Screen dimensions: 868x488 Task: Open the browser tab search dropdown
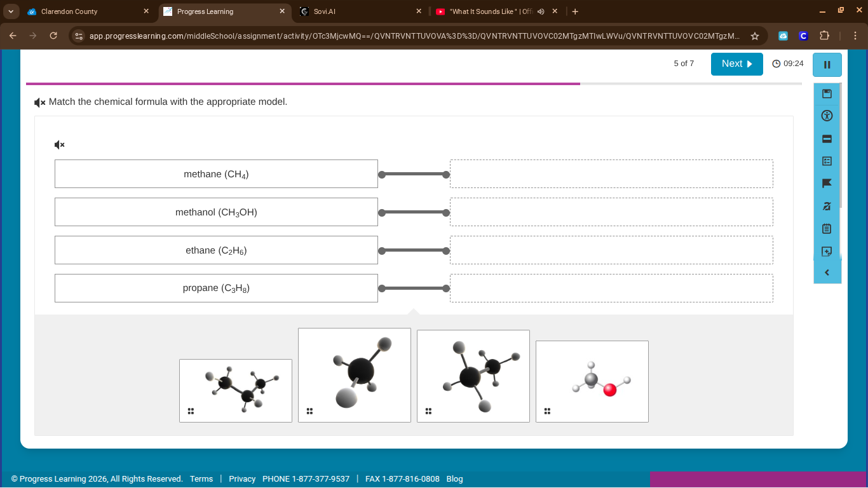click(10, 11)
